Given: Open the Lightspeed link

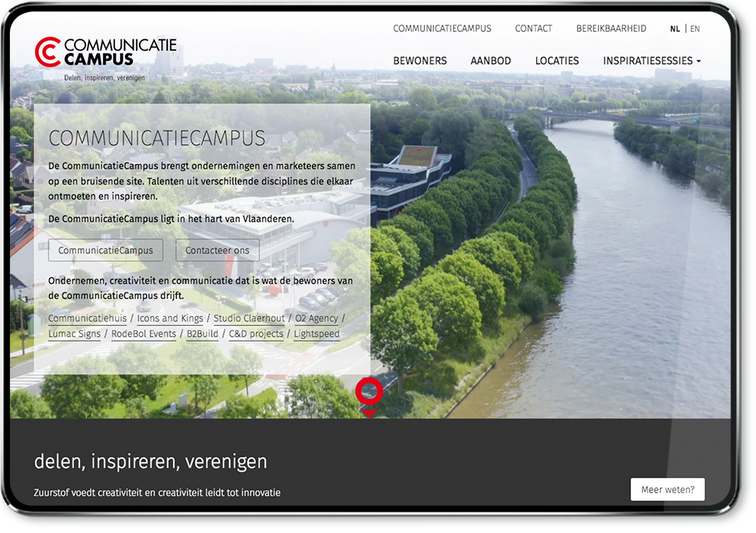Looking at the screenshot, I should [x=317, y=334].
